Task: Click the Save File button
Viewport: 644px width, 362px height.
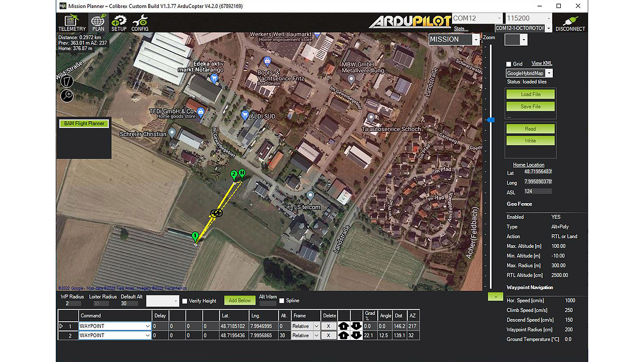Action: tap(531, 106)
